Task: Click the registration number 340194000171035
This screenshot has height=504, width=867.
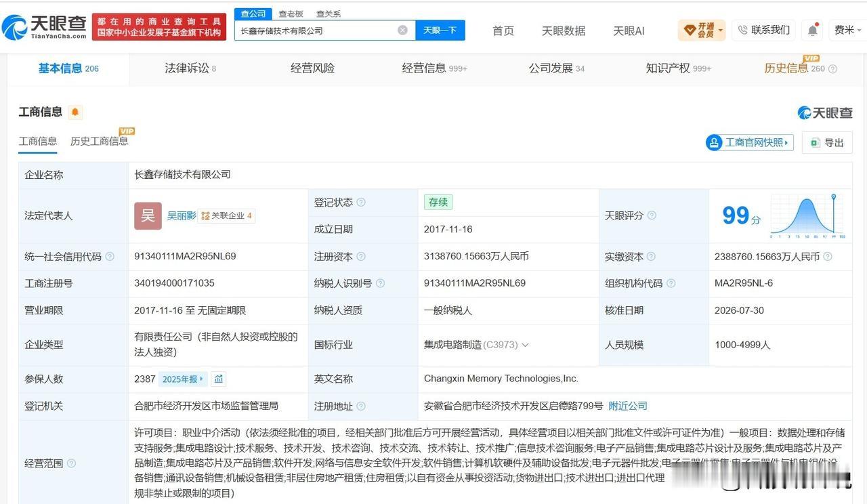Action: 174,283
